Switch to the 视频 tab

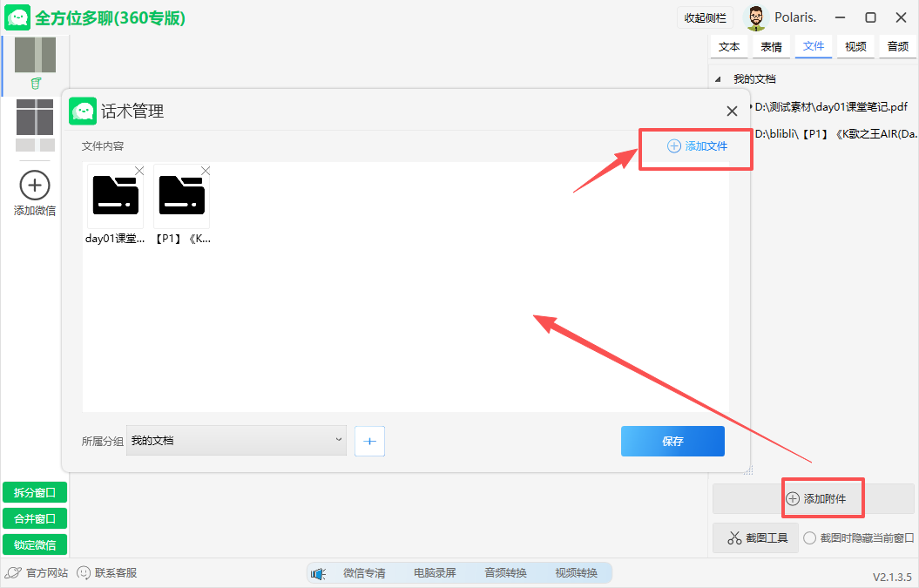click(x=855, y=47)
